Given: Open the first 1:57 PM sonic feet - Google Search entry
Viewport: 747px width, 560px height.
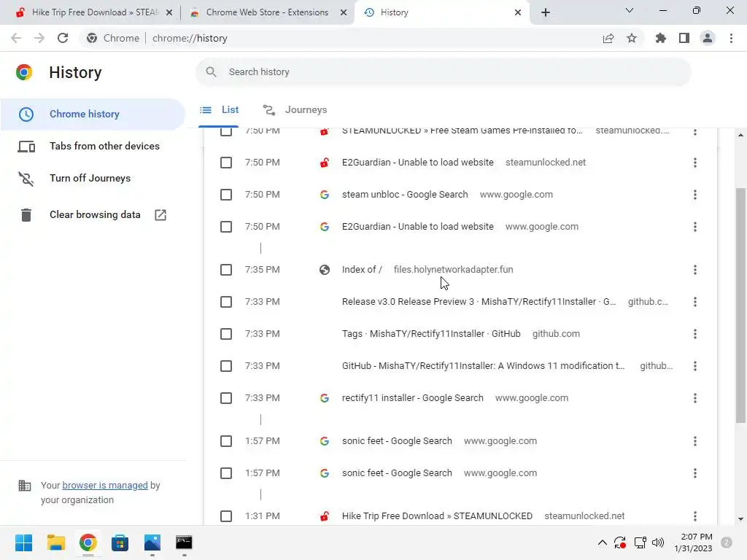Looking at the screenshot, I should pos(397,441).
